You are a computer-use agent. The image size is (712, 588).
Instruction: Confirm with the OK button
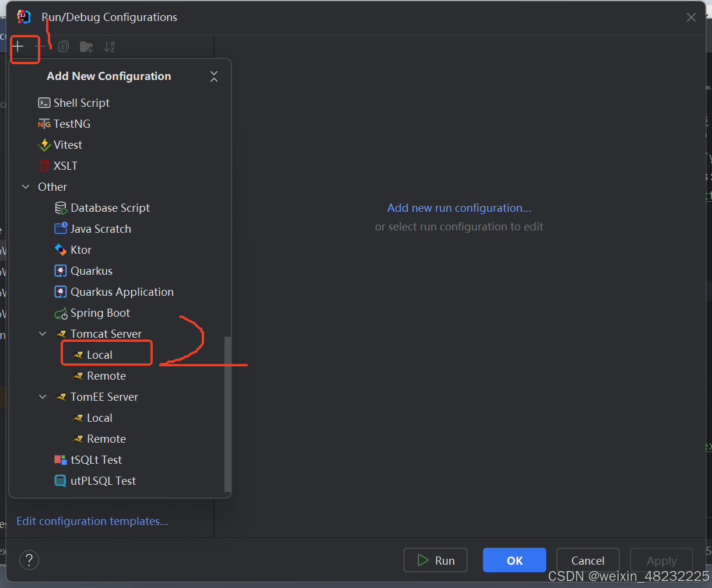tap(514, 560)
